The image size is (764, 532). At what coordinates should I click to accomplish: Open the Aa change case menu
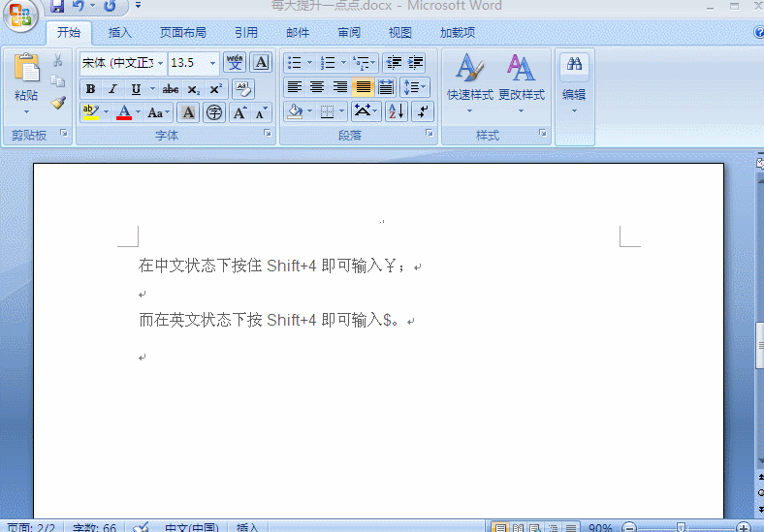click(158, 113)
